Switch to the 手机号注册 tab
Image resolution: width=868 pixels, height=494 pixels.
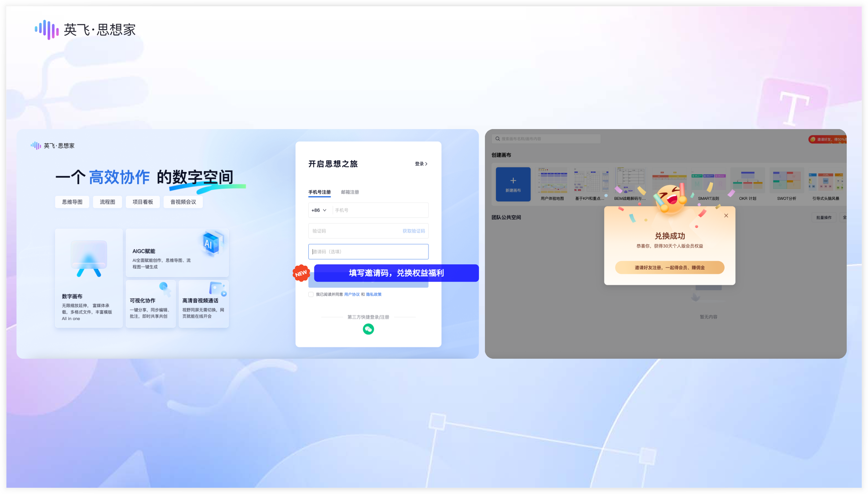click(x=319, y=192)
